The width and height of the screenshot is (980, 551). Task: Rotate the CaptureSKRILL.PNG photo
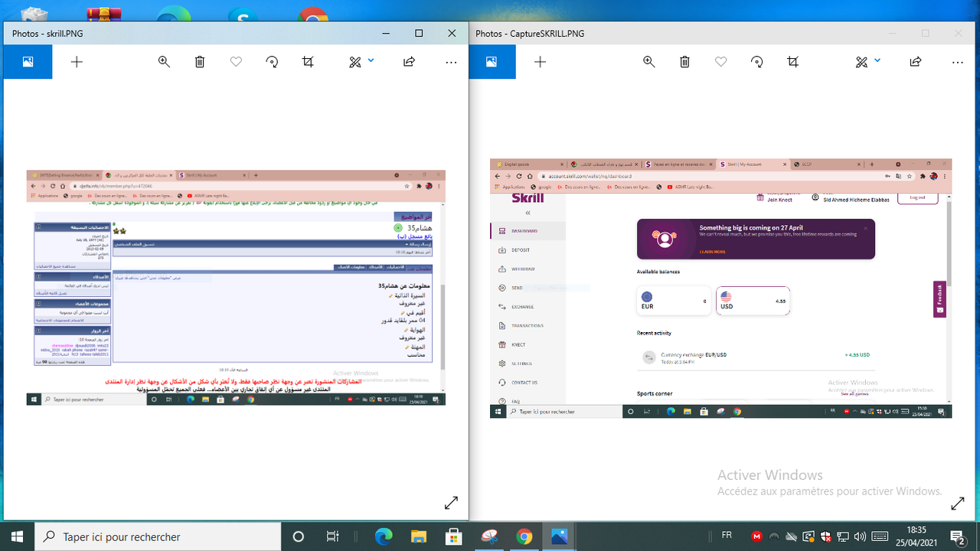pyautogui.click(x=757, y=62)
